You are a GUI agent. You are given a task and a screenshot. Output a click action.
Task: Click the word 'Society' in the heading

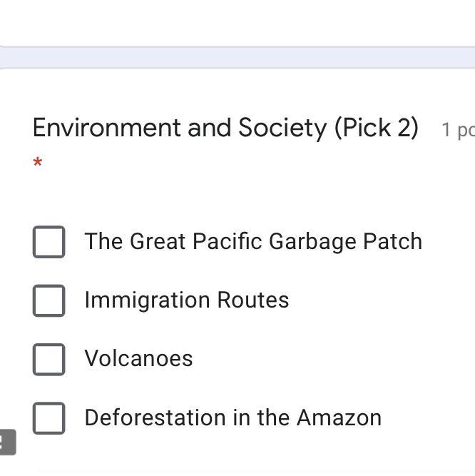(x=282, y=128)
